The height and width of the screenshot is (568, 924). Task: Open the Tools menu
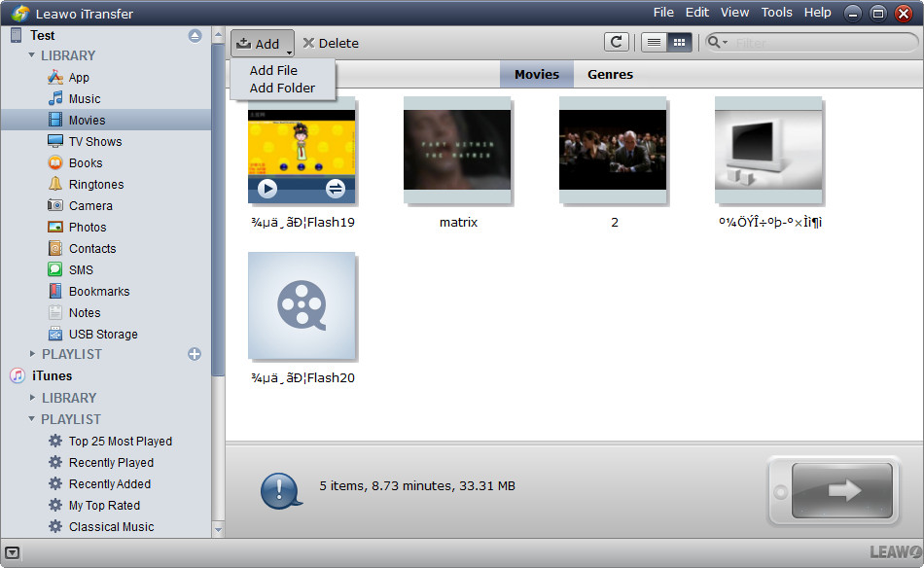[776, 13]
